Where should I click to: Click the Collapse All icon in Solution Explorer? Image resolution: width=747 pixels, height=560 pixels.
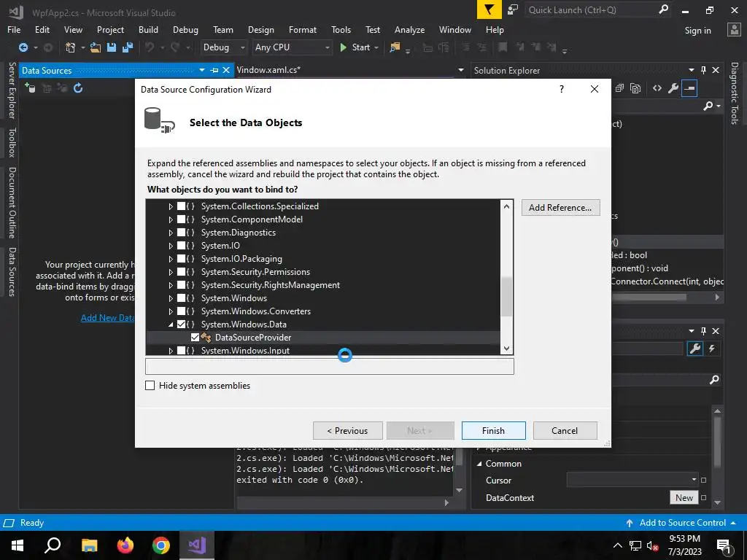pyautogui.click(x=619, y=88)
